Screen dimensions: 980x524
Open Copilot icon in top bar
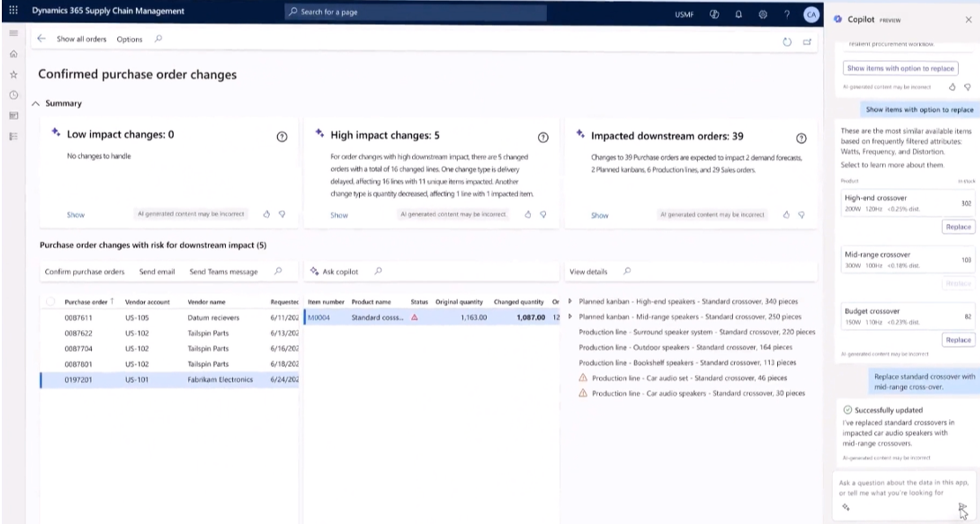(714, 14)
